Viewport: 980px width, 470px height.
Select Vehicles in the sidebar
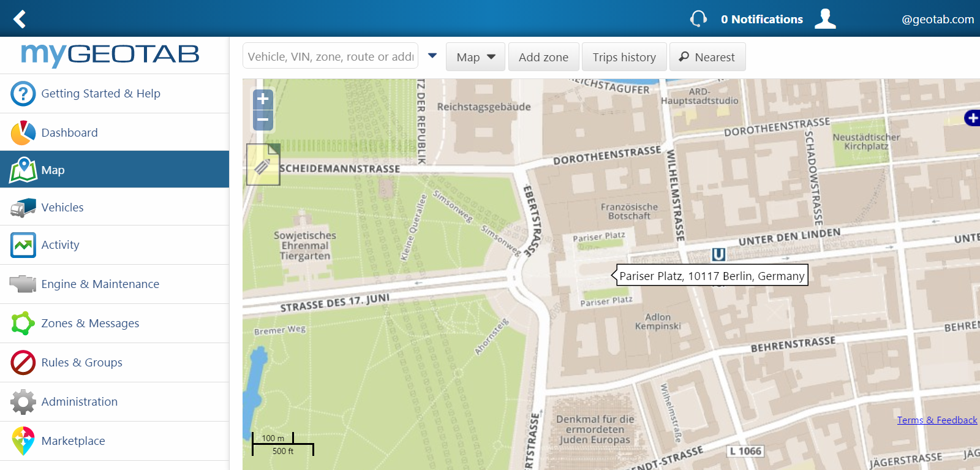(x=115, y=207)
